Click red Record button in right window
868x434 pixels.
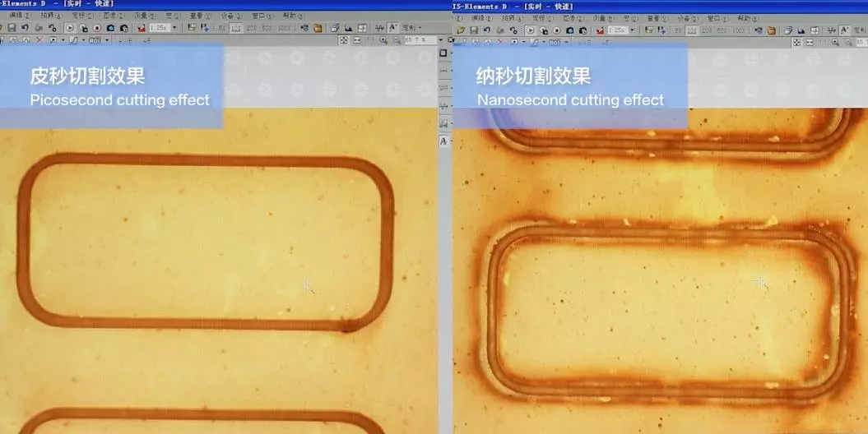point(557,30)
